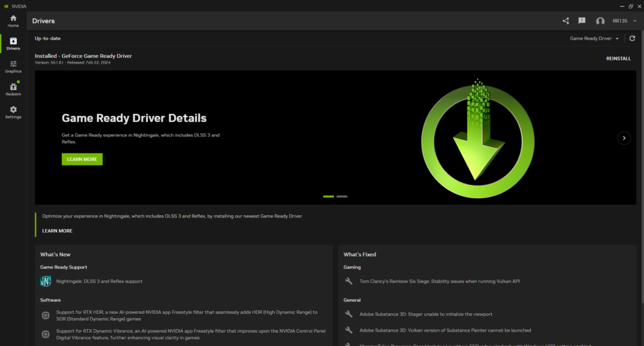Refresh driver check with reload icon
Image resolution: width=644 pixels, height=346 pixels.
click(632, 38)
